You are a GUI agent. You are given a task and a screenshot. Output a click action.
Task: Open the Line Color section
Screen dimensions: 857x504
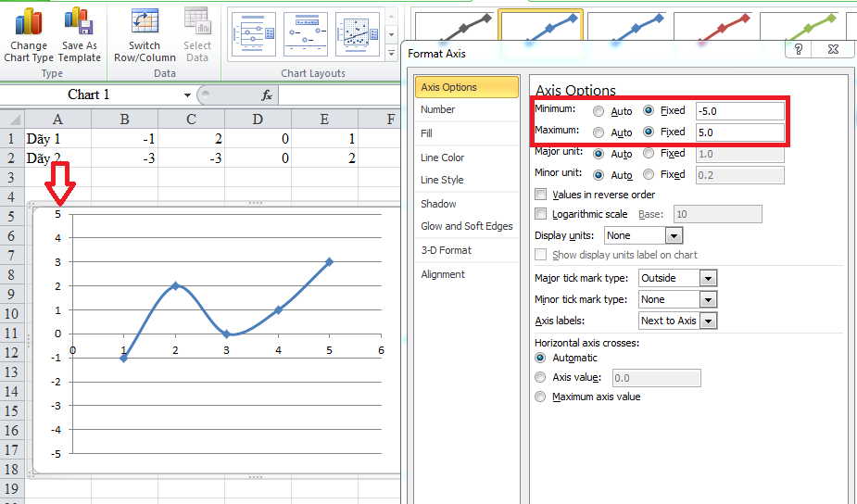(x=442, y=157)
